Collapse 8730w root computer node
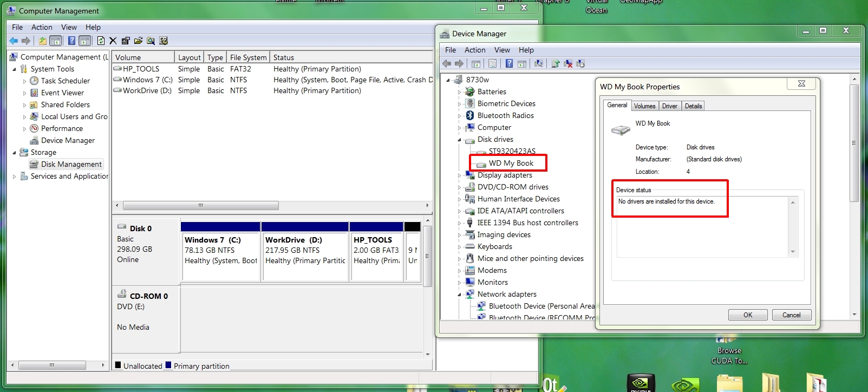The height and width of the screenshot is (392, 868). click(x=448, y=80)
